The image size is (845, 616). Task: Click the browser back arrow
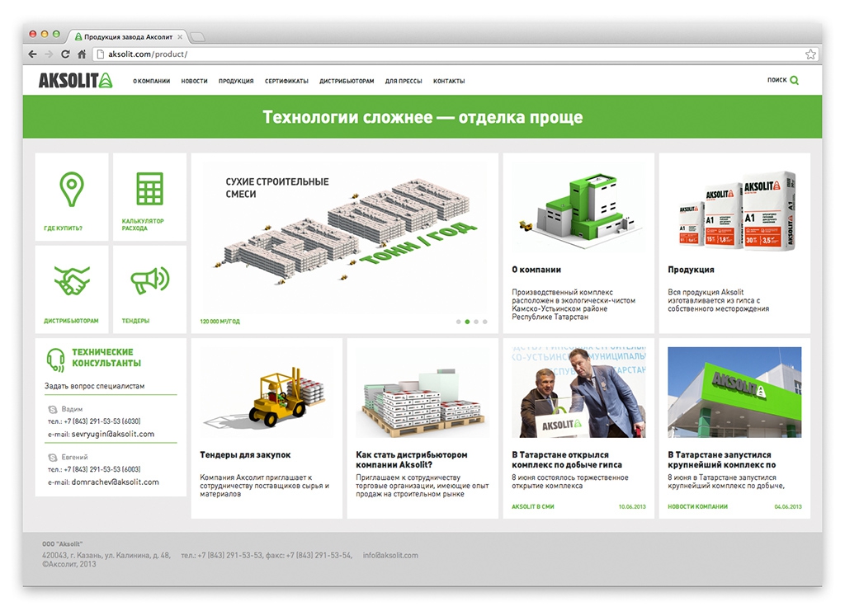(33, 54)
